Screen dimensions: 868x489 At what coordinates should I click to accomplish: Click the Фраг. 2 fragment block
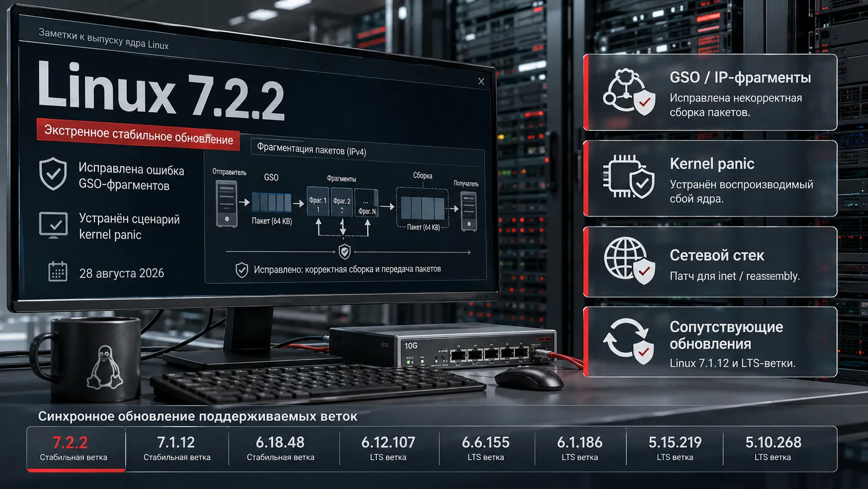point(342,202)
